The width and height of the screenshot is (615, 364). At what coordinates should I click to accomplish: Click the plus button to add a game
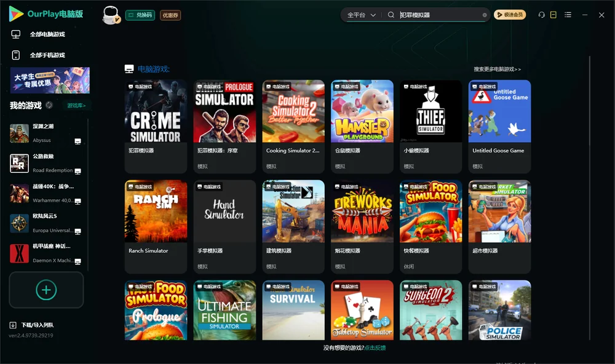(46, 290)
